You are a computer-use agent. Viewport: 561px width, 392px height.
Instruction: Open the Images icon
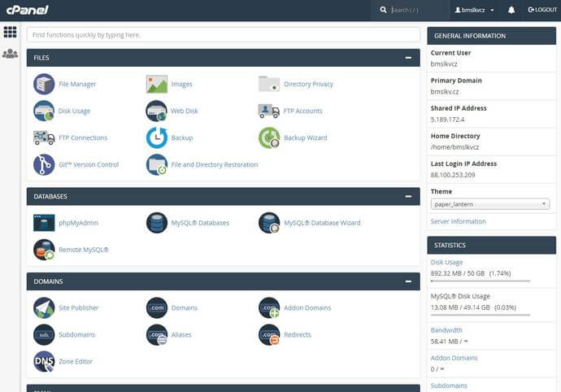pyautogui.click(x=157, y=84)
